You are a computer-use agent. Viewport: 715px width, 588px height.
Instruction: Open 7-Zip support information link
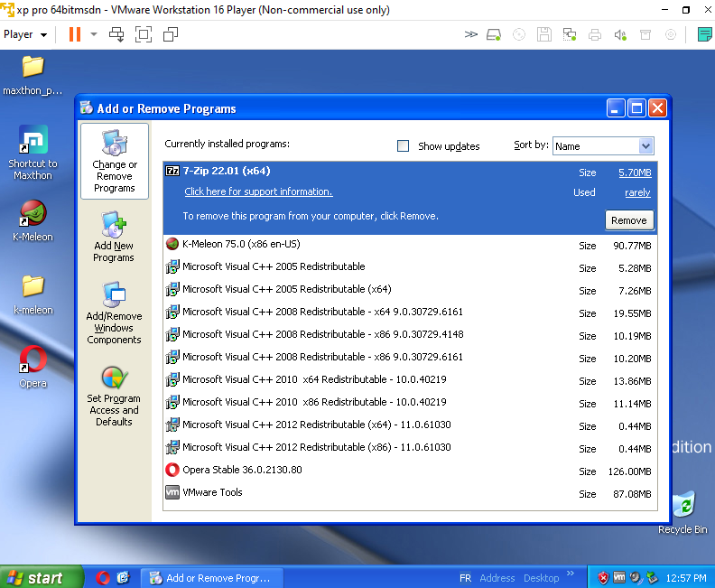(258, 191)
